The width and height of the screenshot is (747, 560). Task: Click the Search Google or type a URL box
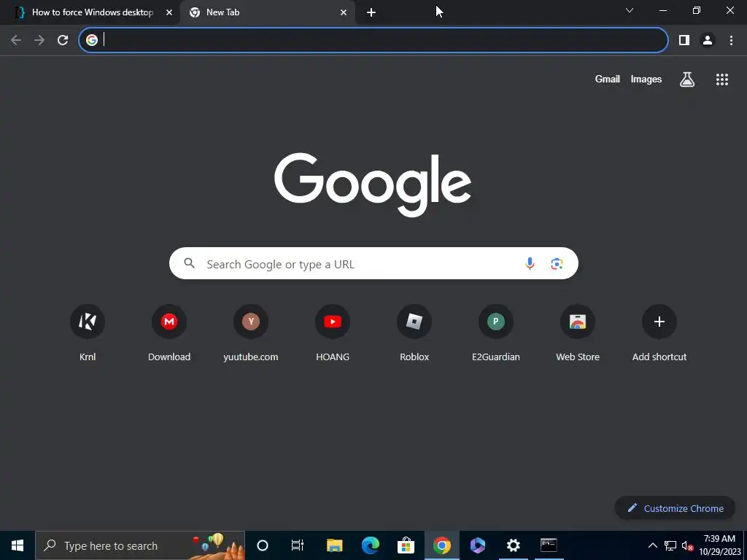click(x=373, y=263)
